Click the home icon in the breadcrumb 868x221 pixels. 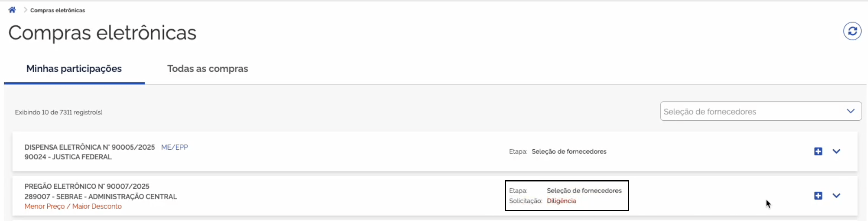(12, 10)
